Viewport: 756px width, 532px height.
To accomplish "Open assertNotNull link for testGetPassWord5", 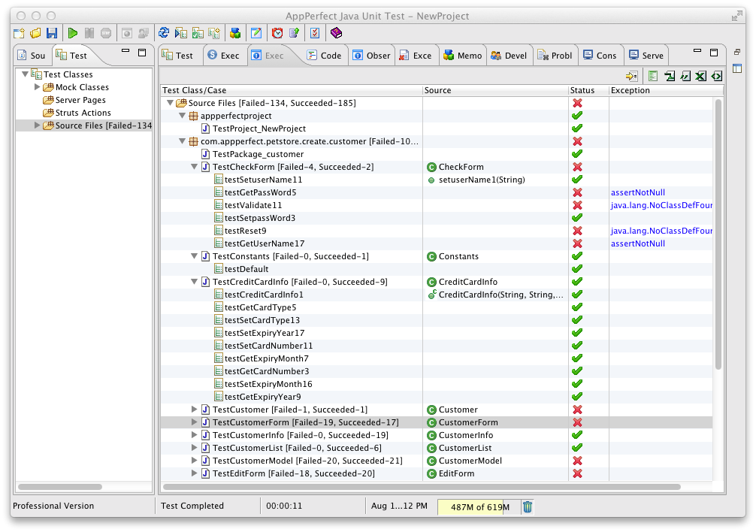I will click(637, 192).
